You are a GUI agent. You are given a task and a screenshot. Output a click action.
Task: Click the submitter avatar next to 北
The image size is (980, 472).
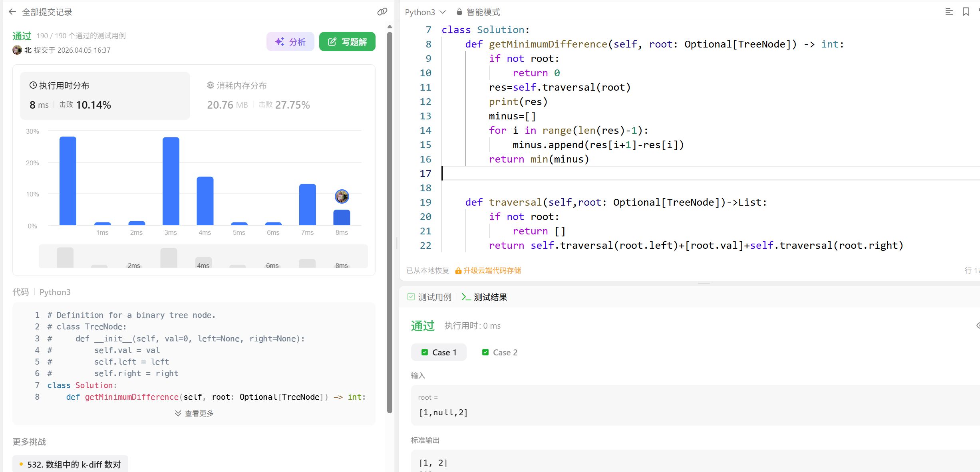point(17,50)
